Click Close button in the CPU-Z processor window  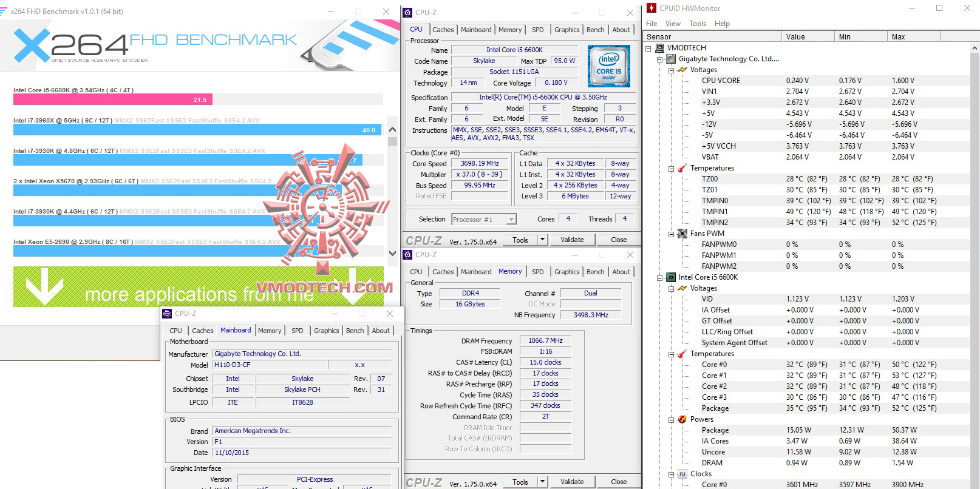[619, 240]
